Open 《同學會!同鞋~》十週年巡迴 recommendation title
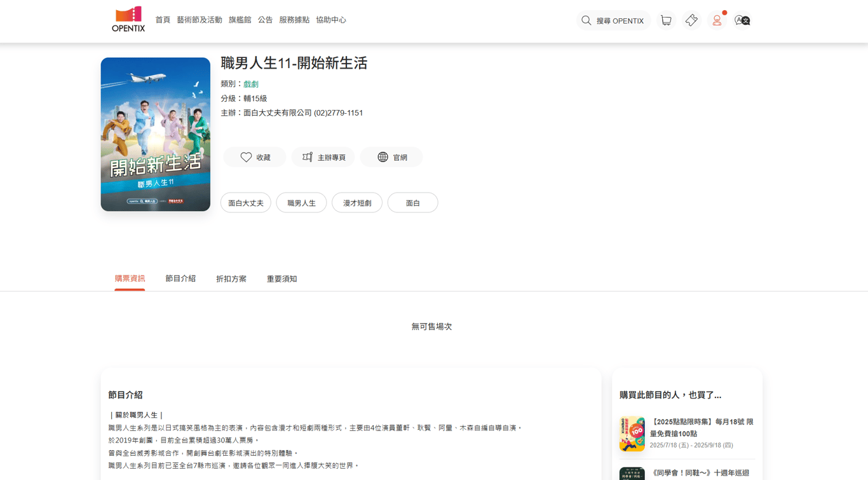 [700, 473]
